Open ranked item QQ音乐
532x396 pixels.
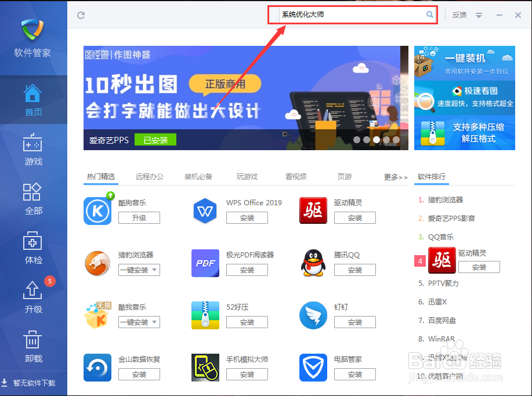(x=441, y=237)
